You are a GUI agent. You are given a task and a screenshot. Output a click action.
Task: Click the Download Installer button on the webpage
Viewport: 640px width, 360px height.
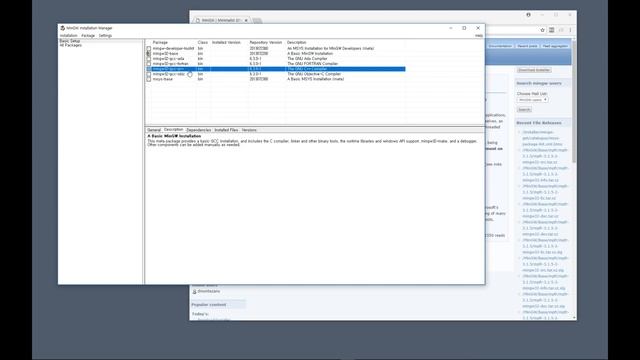click(534, 70)
